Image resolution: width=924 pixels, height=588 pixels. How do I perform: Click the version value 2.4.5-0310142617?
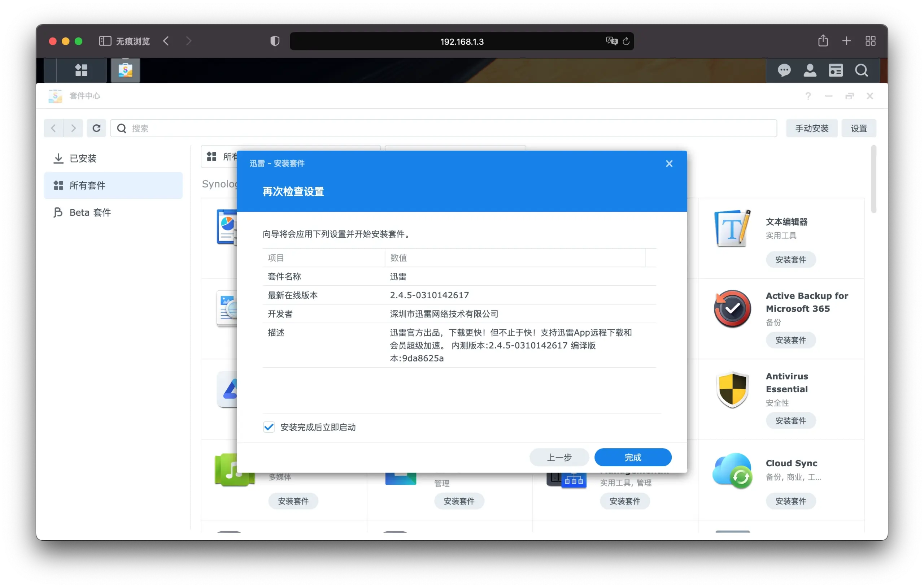tap(430, 295)
